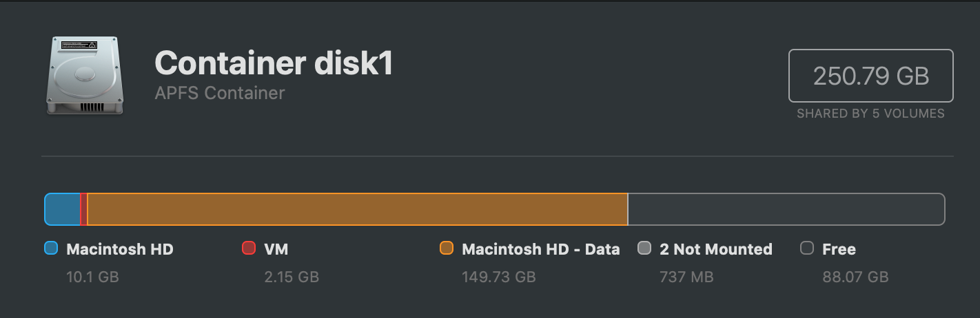Viewport: 980px width, 318px height.
Task: Click the hard drive disk icon
Action: (85, 76)
